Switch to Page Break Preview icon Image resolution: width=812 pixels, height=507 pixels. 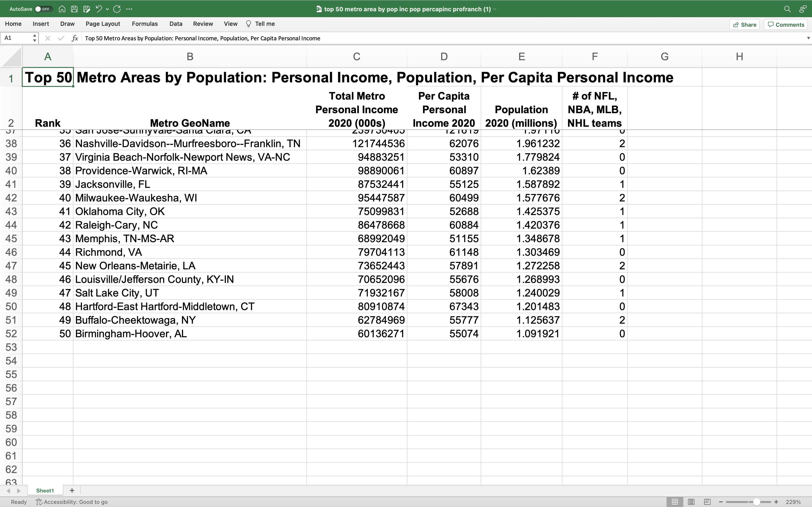[707, 502]
